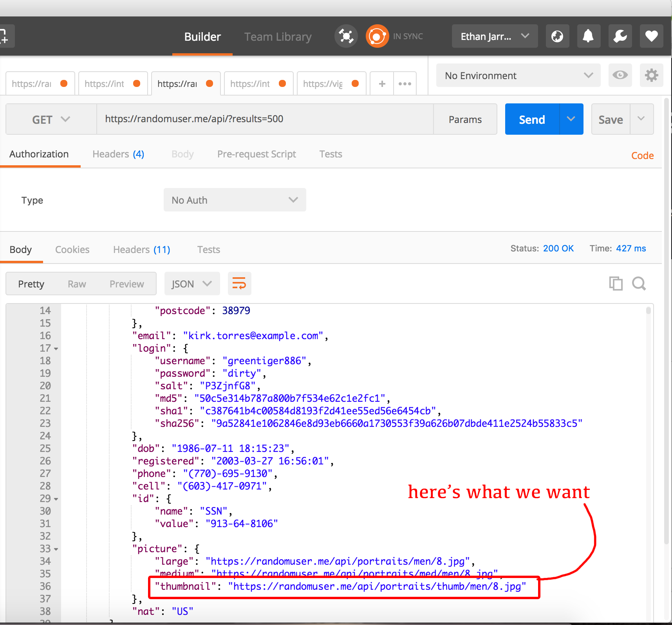672x625 pixels.
Task: Select the response Cookies tab
Action: tap(72, 249)
